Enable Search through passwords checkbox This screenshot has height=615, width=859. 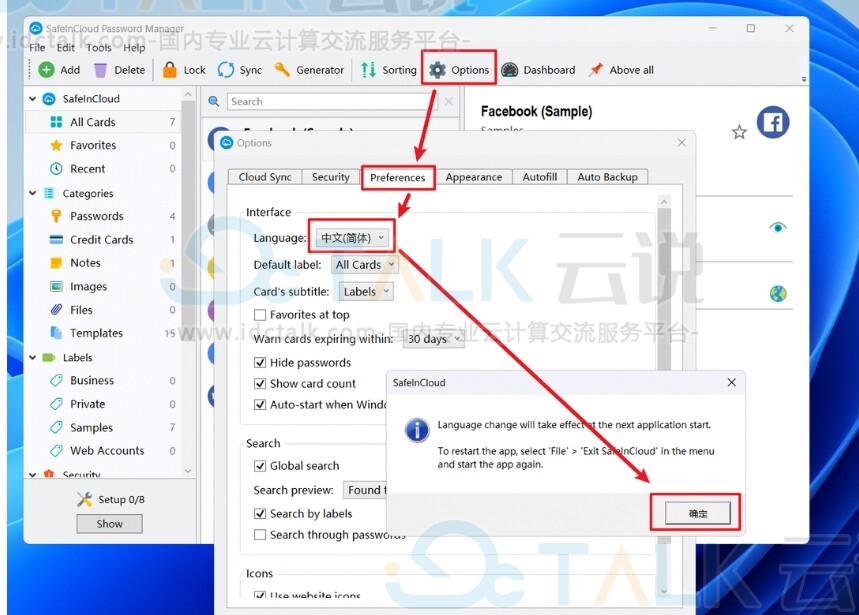coord(260,534)
